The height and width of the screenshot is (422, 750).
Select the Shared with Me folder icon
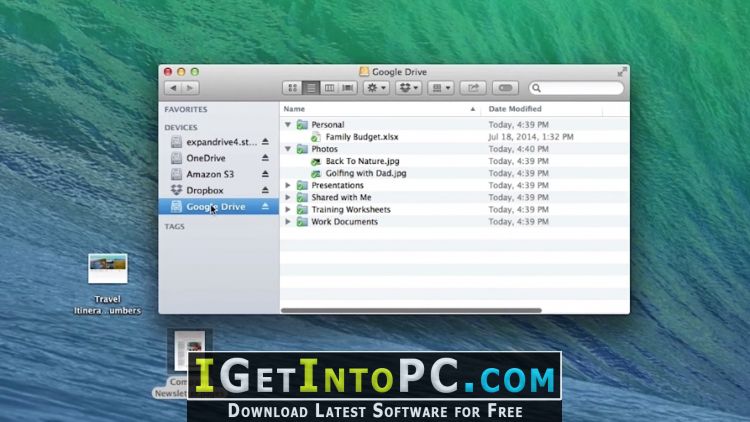coord(302,197)
